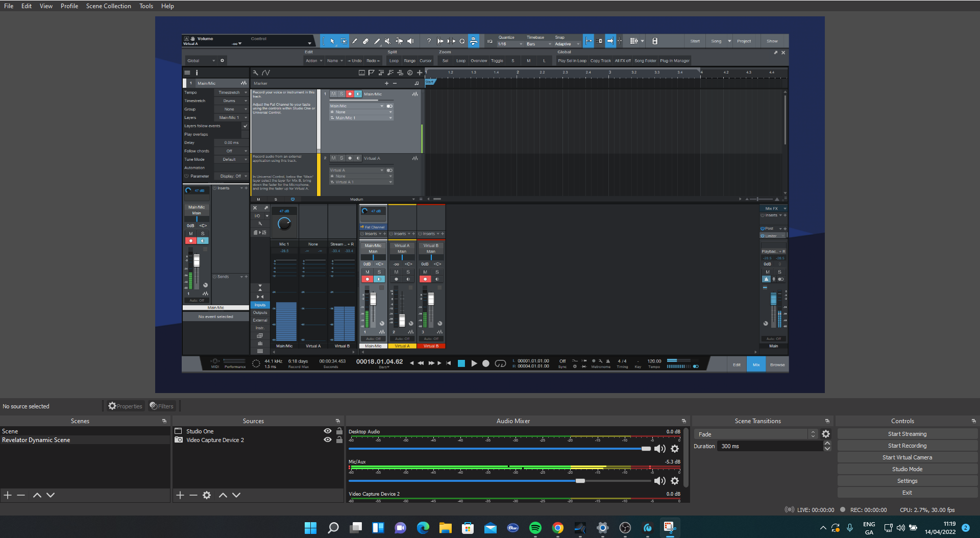Adjust the Desktop Audio volume slider

[x=645, y=449]
